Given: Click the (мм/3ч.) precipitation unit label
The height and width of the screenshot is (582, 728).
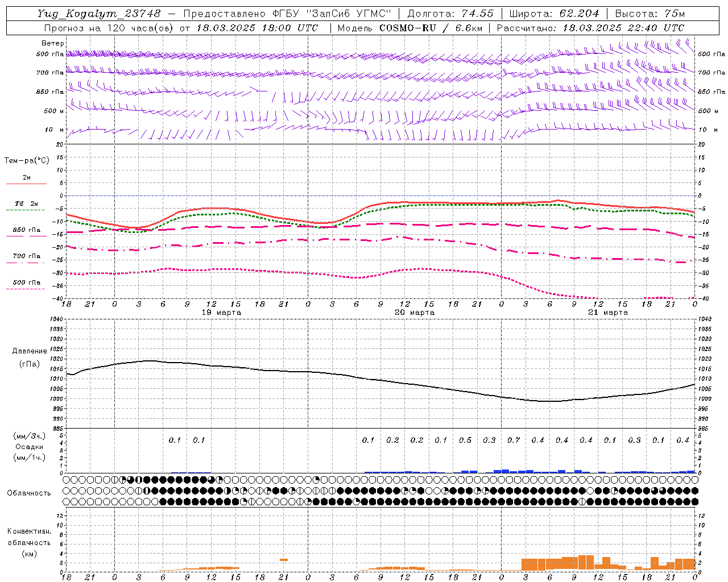Looking at the screenshot, I should pyautogui.click(x=30, y=435).
